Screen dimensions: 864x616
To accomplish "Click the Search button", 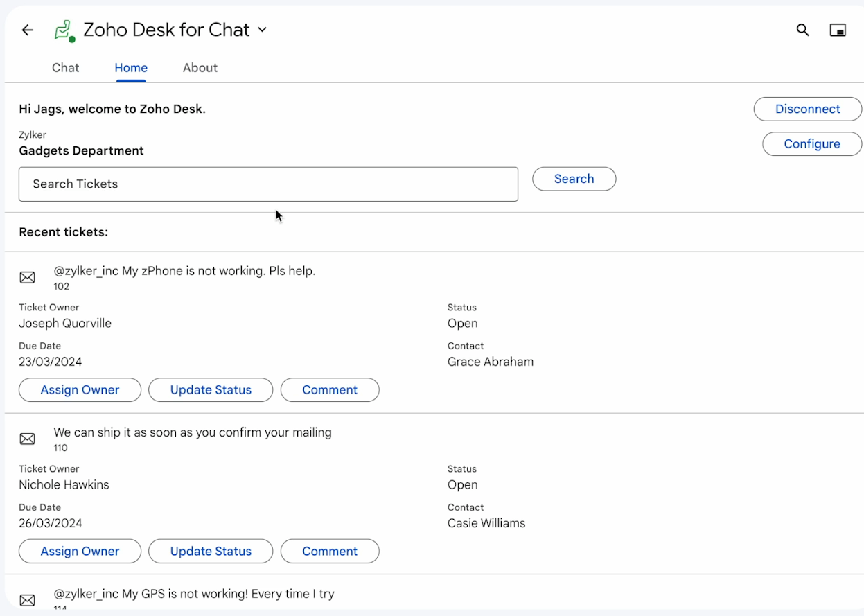I will (574, 179).
